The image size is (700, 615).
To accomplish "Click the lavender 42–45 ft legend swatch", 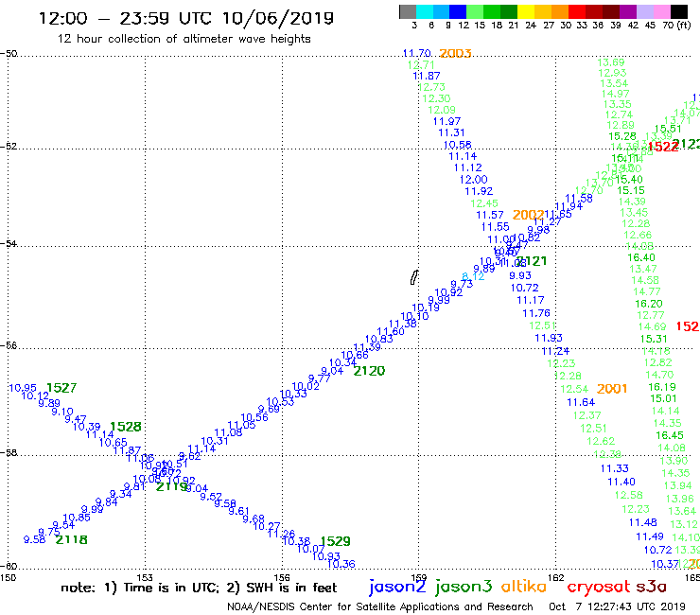I will (x=644, y=11).
